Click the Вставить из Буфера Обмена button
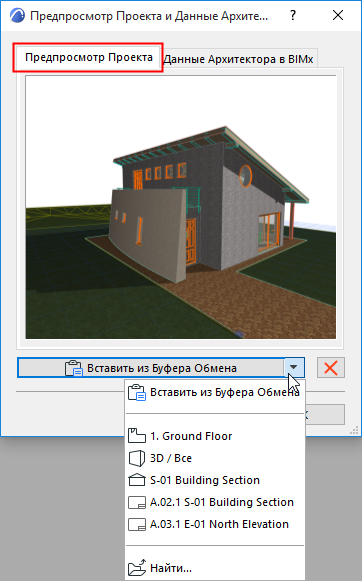 tap(151, 368)
